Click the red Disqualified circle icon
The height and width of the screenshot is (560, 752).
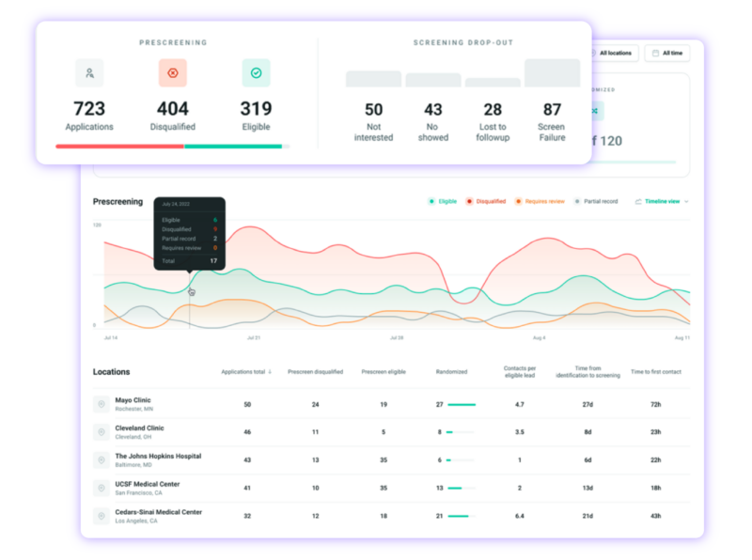click(x=173, y=71)
